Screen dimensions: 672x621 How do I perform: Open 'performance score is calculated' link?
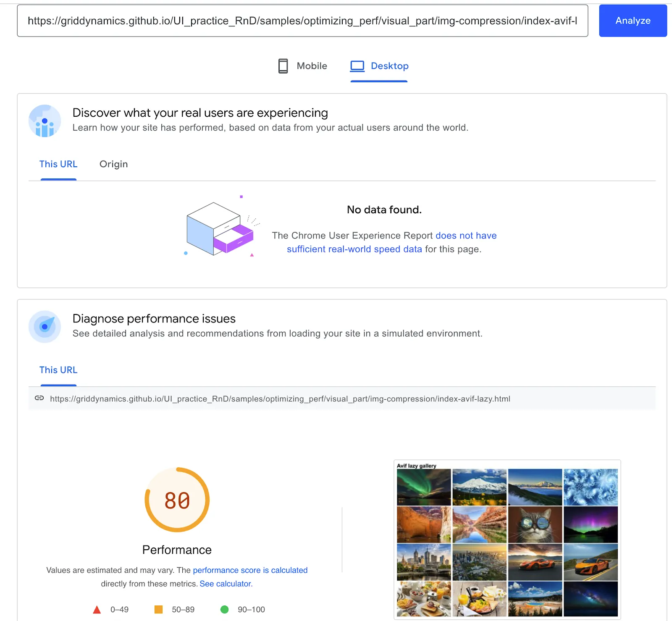click(250, 570)
